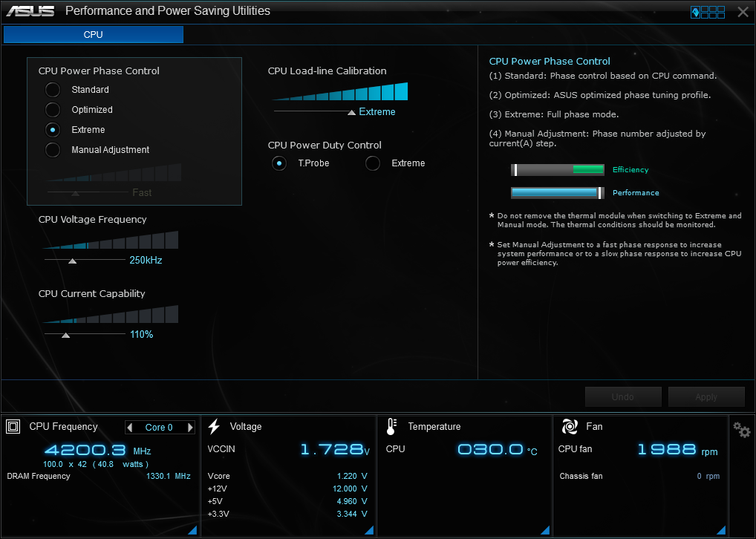Click the +3.3V 3.344 V value

(352, 514)
